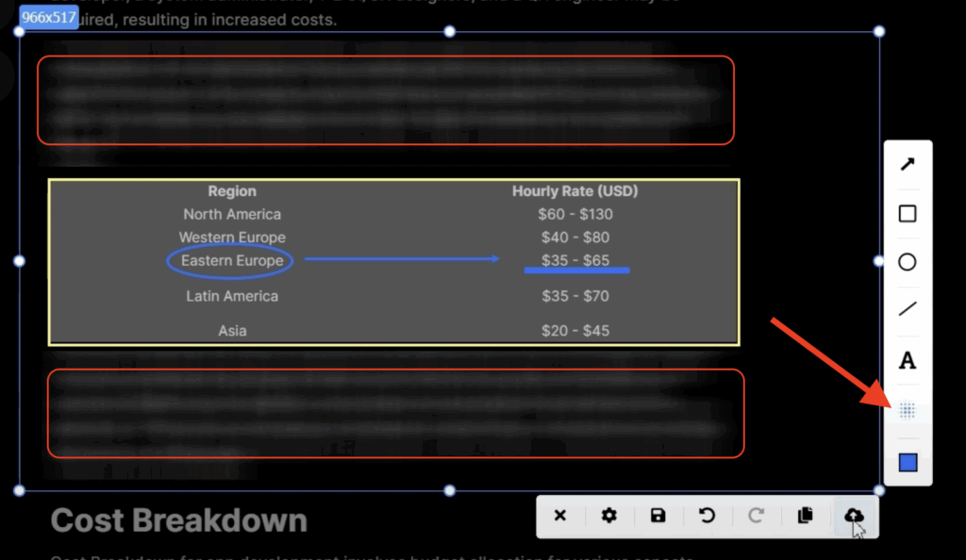This screenshot has height=560, width=966.
Task: Click the $20 - $45 rate
Action: point(575,331)
